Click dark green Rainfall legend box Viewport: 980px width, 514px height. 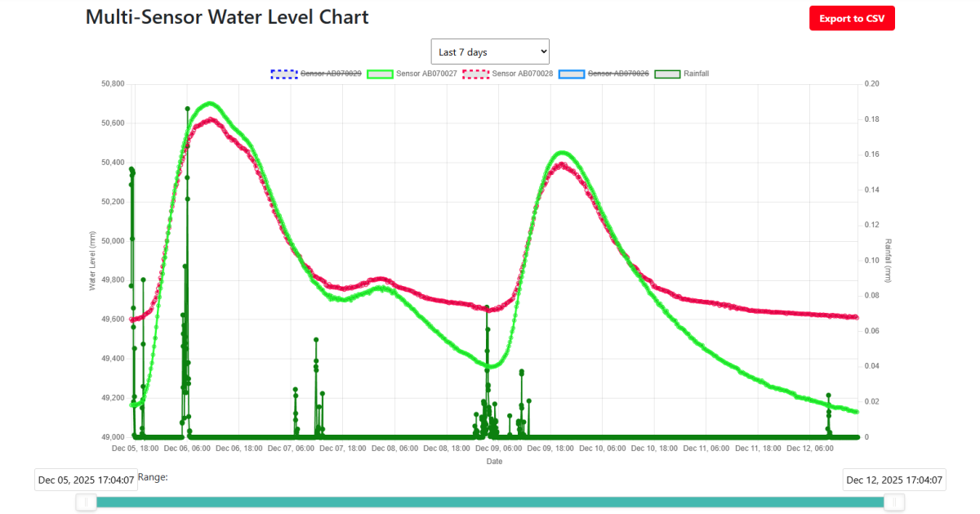coord(668,74)
